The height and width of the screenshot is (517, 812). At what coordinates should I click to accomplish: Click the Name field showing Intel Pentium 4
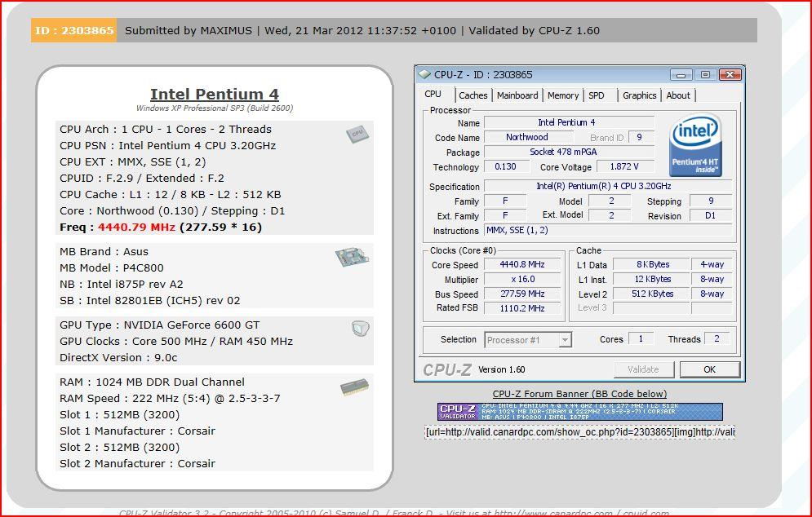(569, 122)
